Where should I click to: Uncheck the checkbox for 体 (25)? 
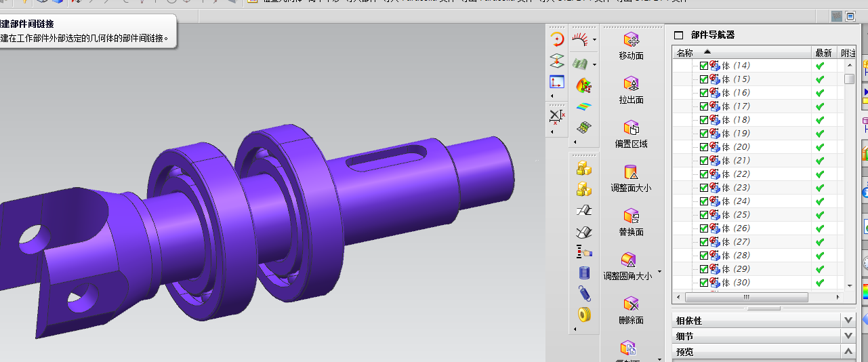pyautogui.click(x=704, y=215)
